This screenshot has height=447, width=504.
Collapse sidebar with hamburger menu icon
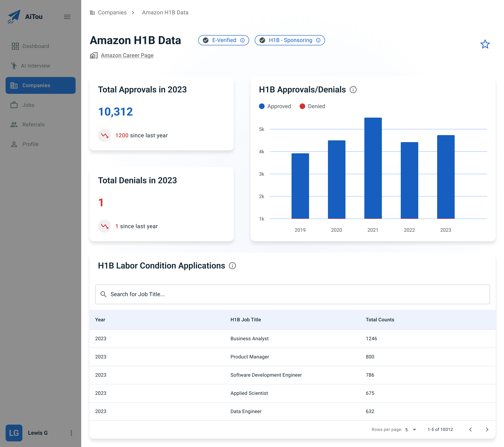click(x=67, y=17)
